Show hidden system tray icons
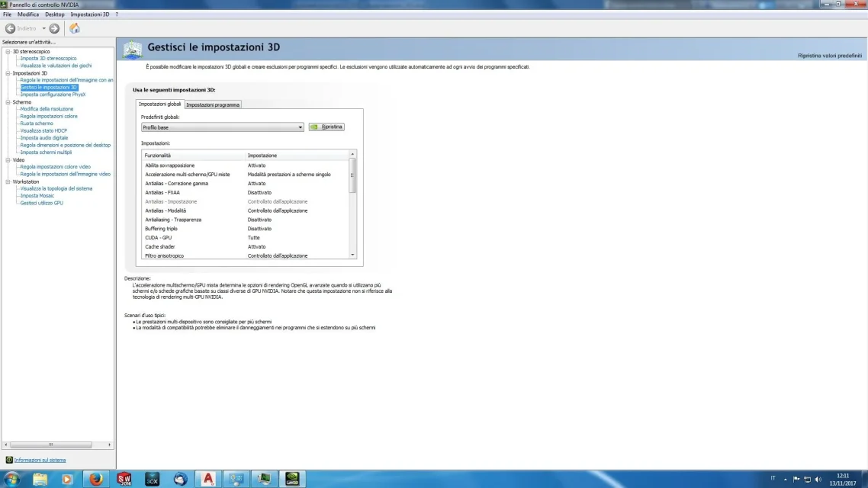 785,479
